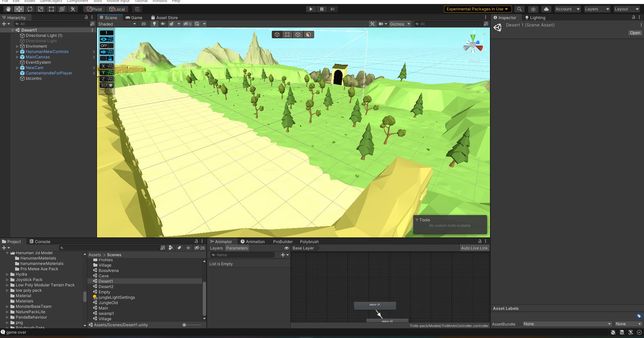Open the Gizmos dropdown arrow
Image resolution: width=644 pixels, height=338 pixels.
tap(409, 24)
